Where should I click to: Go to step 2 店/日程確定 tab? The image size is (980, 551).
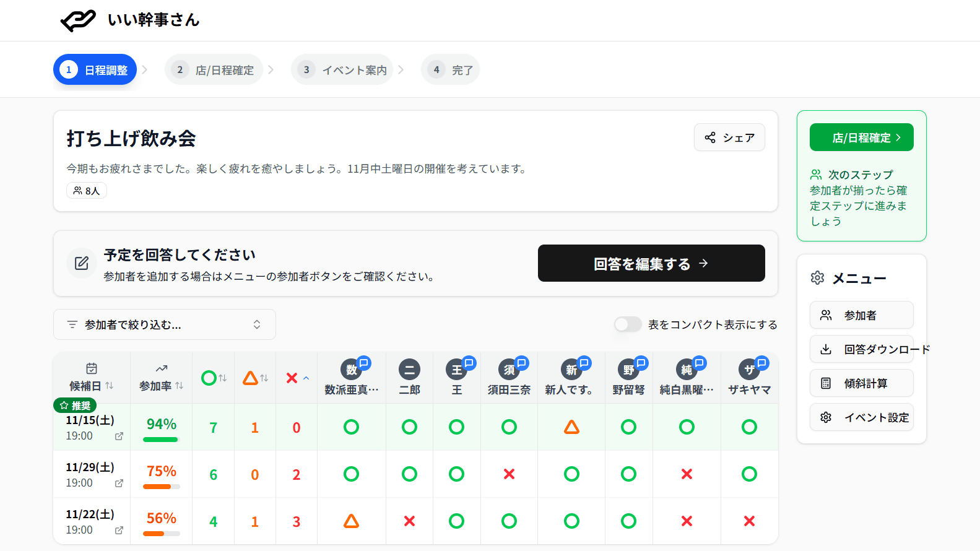(x=214, y=70)
